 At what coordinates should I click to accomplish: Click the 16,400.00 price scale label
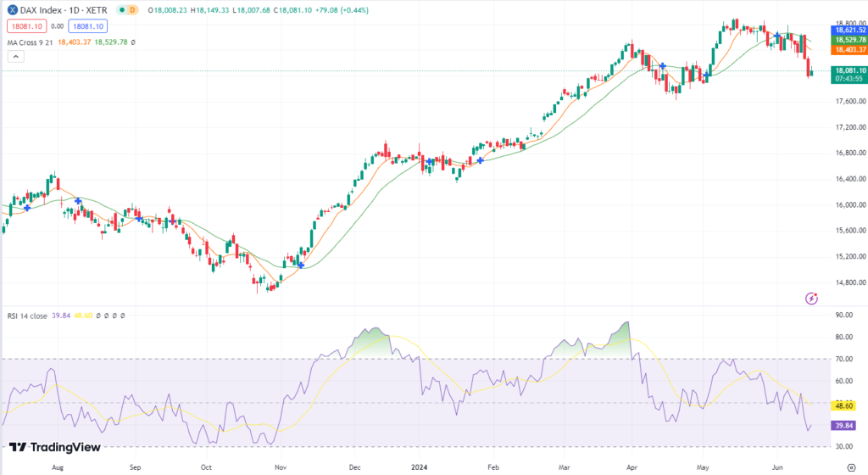[850, 179]
